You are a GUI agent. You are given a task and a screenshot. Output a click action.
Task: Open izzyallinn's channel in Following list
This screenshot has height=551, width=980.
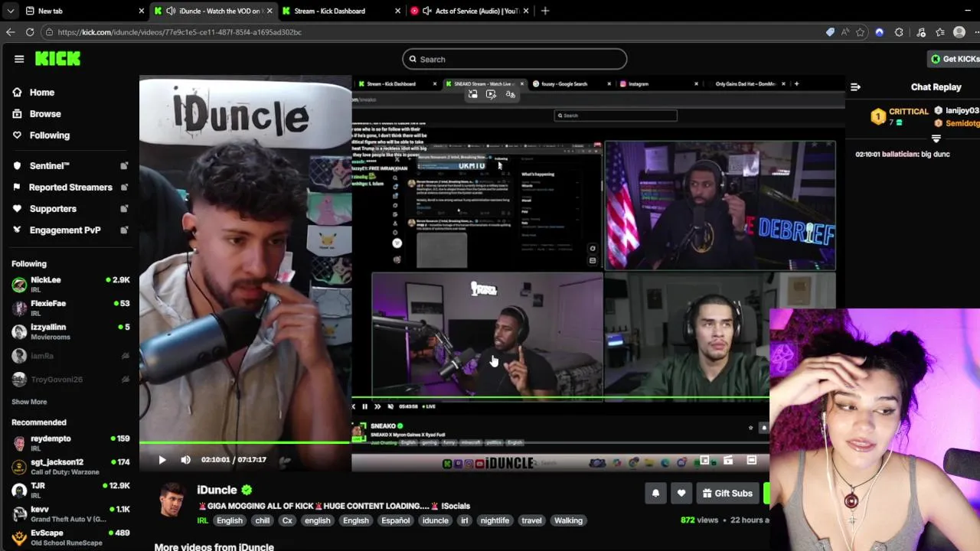pos(70,331)
